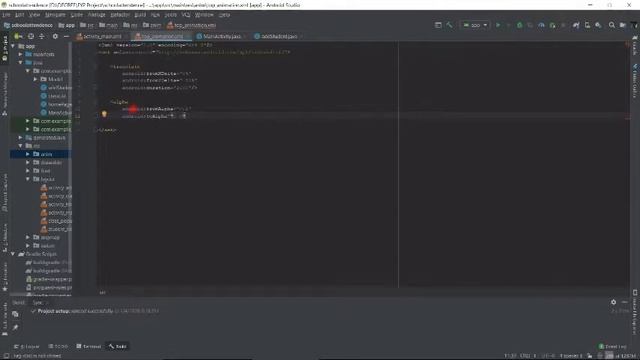Hide the build panel with minus icon
The width and height of the screenshot is (640, 360).
click(x=624, y=302)
